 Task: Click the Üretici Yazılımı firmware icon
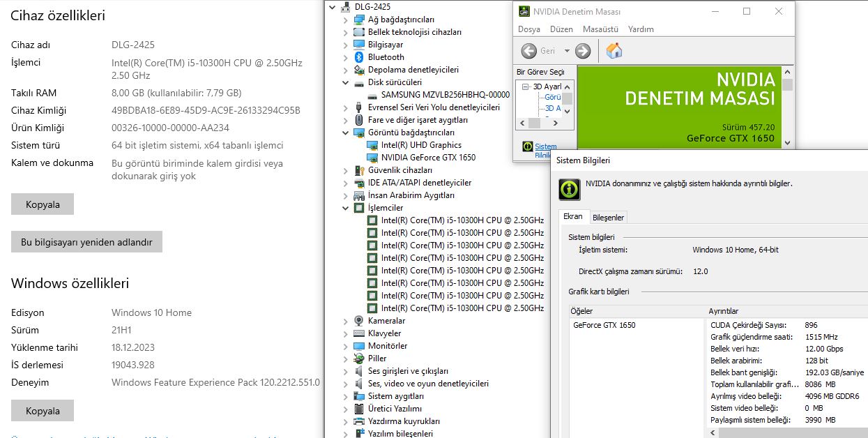pos(359,409)
